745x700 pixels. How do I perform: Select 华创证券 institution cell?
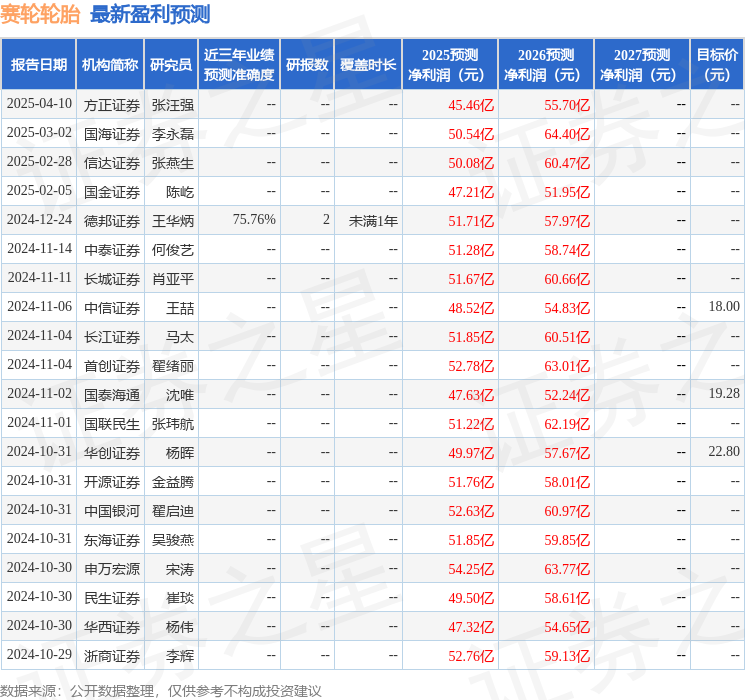(112, 453)
